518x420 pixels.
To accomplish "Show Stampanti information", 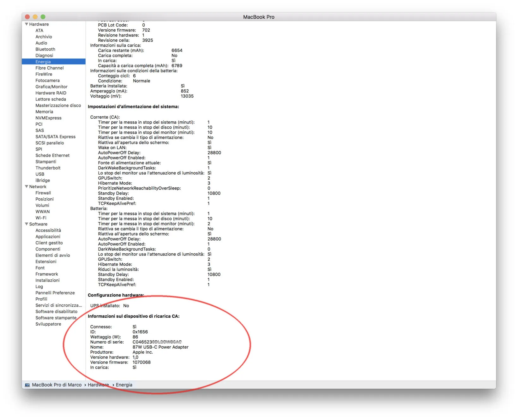I will (x=46, y=162).
